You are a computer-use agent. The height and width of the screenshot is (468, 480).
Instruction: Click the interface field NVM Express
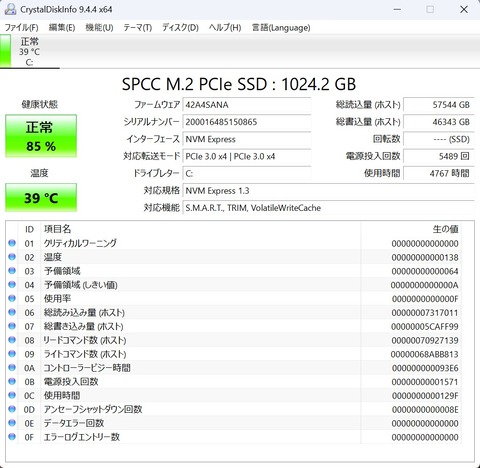247,139
